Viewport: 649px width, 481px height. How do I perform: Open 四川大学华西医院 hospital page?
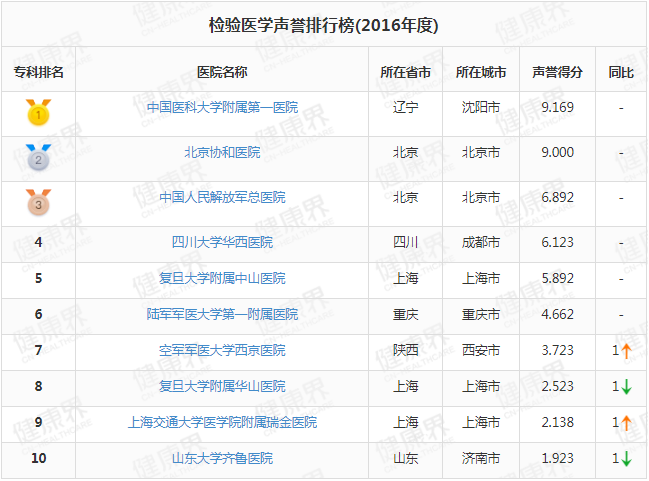click(x=222, y=242)
